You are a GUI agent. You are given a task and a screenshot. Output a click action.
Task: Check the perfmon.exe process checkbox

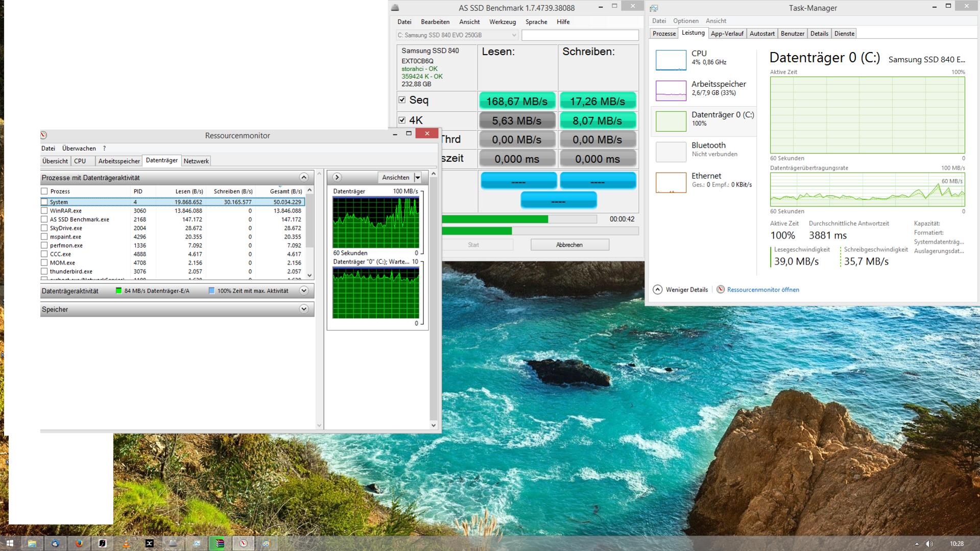[x=44, y=246]
